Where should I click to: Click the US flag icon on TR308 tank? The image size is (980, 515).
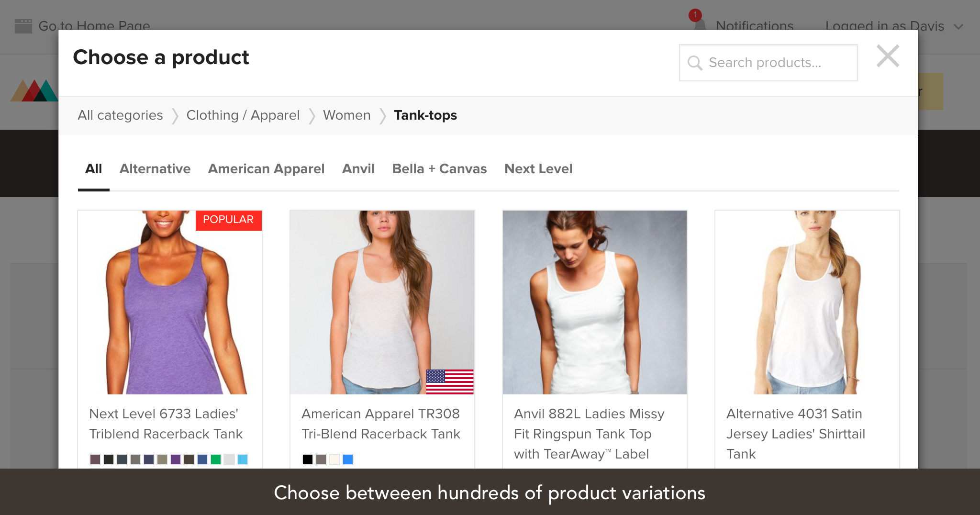click(x=450, y=382)
